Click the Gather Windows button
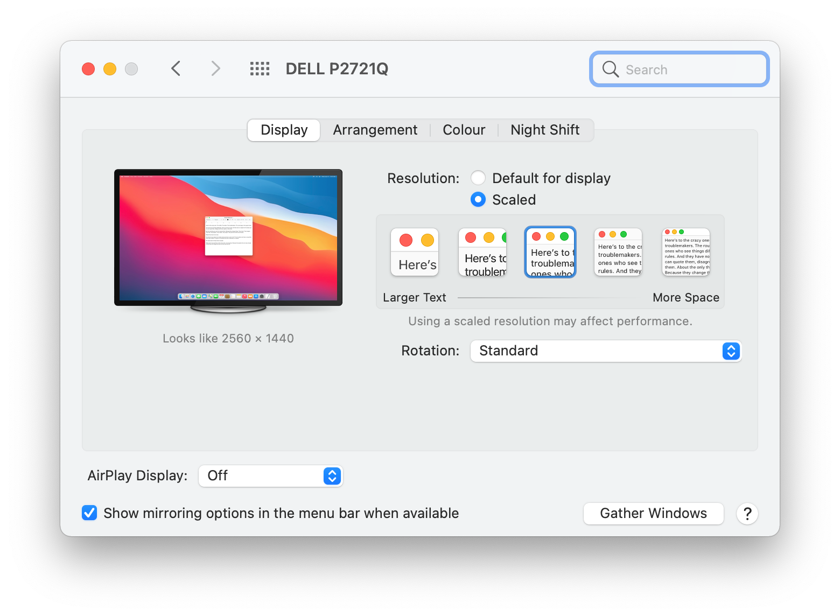Viewport: 840px width, 616px height. pyautogui.click(x=653, y=513)
